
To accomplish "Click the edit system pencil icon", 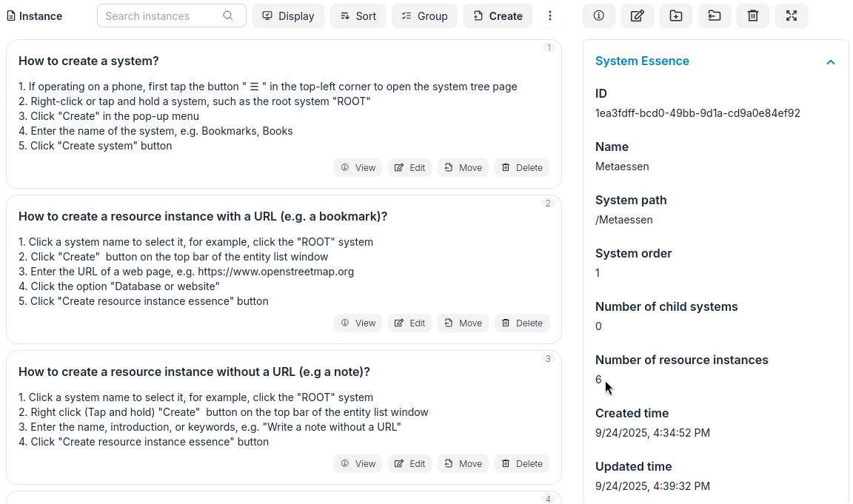I will click(638, 16).
